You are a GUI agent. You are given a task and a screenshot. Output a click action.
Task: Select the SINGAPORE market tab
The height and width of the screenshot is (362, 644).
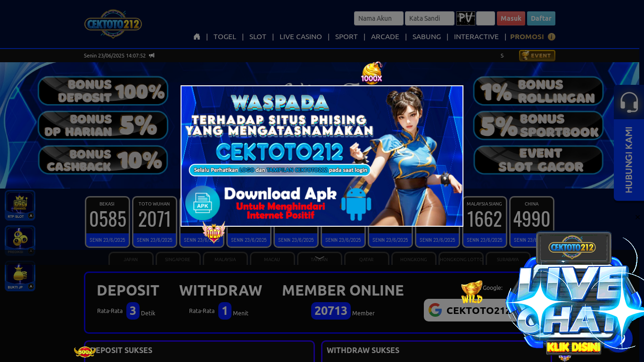[x=178, y=259]
